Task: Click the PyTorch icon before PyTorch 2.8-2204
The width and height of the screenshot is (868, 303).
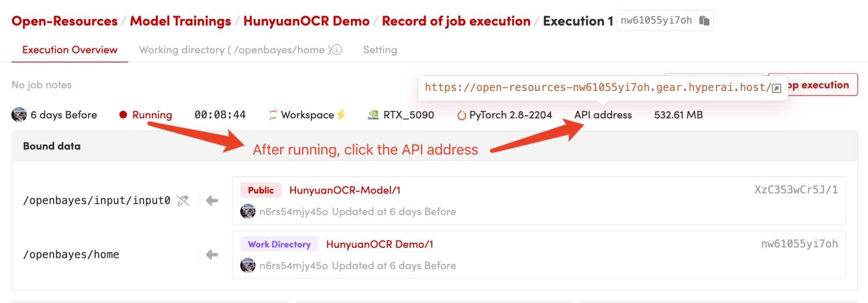Action: tap(461, 115)
